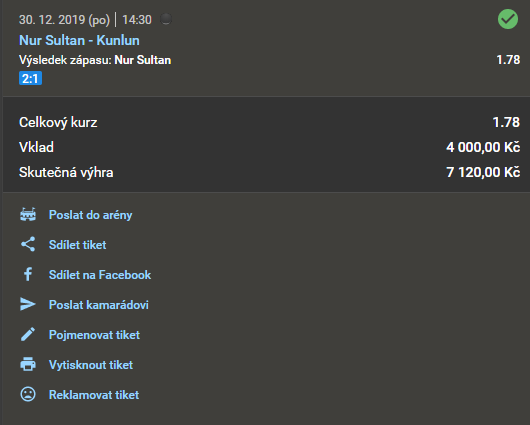Click the arena icon beside Poslat do arény
Viewport: 530px width, 425px height.
pyautogui.click(x=28, y=215)
